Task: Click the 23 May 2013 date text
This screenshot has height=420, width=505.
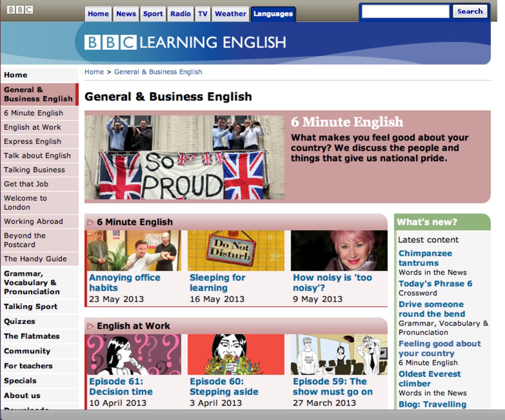Action: [x=117, y=299]
